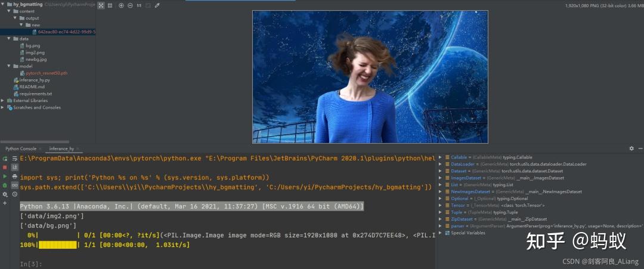
Task: Attach debugger (green bug icon)
Action: 5,185
